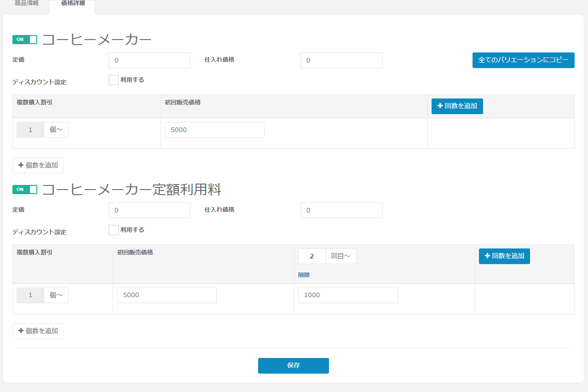Click the 仕入れ価格 field for コーヒーメーカー
This screenshot has height=392, width=588.
point(341,60)
